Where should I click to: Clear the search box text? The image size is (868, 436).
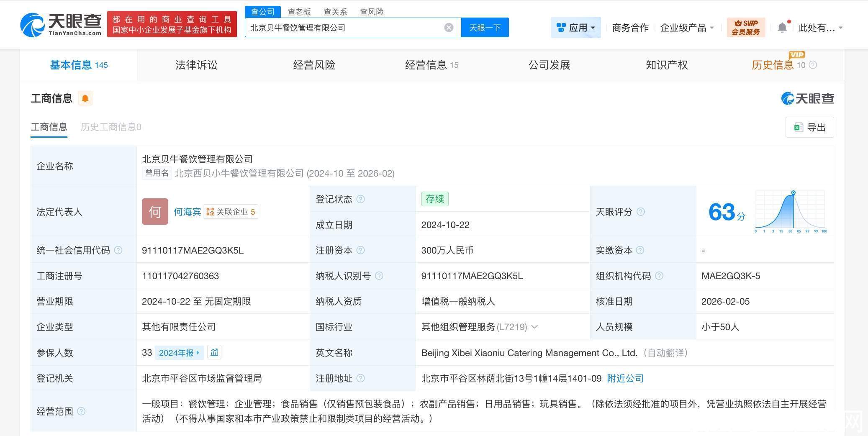[449, 28]
